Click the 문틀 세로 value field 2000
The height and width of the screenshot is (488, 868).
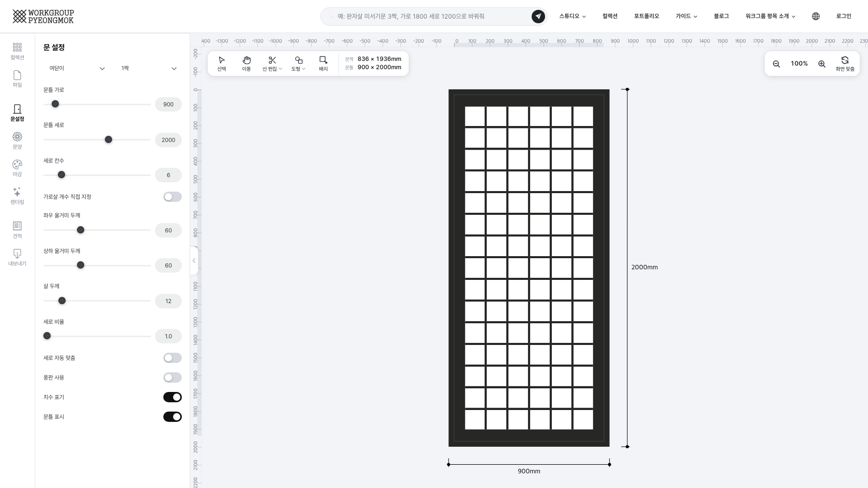(168, 140)
